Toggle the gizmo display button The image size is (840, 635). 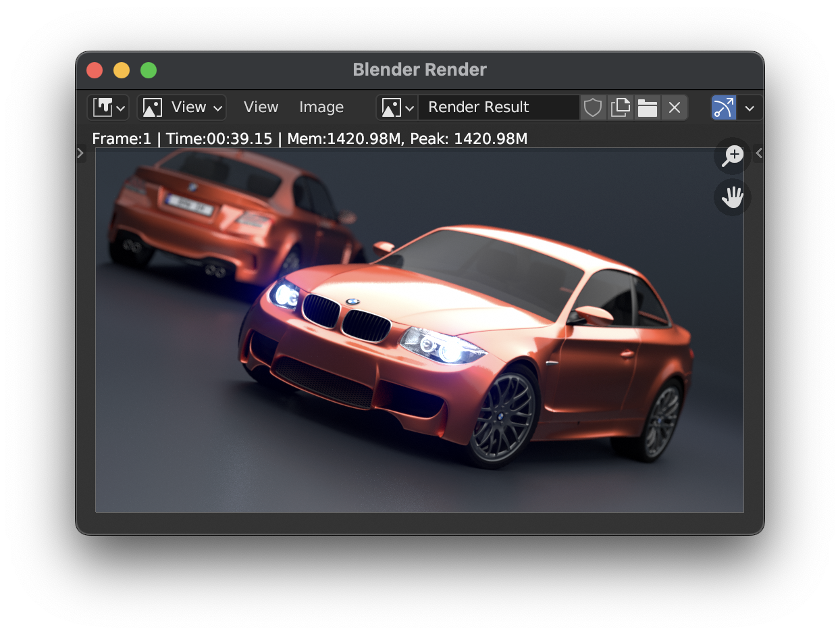pos(723,107)
